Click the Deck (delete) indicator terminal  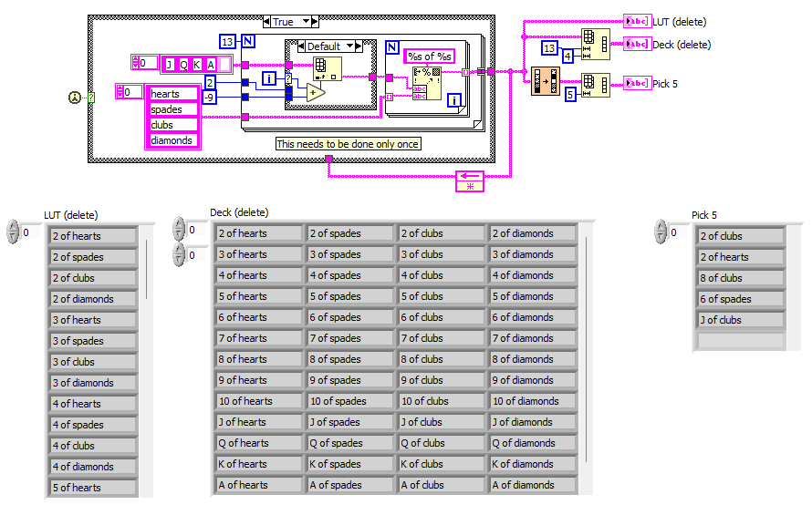pyautogui.click(x=637, y=44)
